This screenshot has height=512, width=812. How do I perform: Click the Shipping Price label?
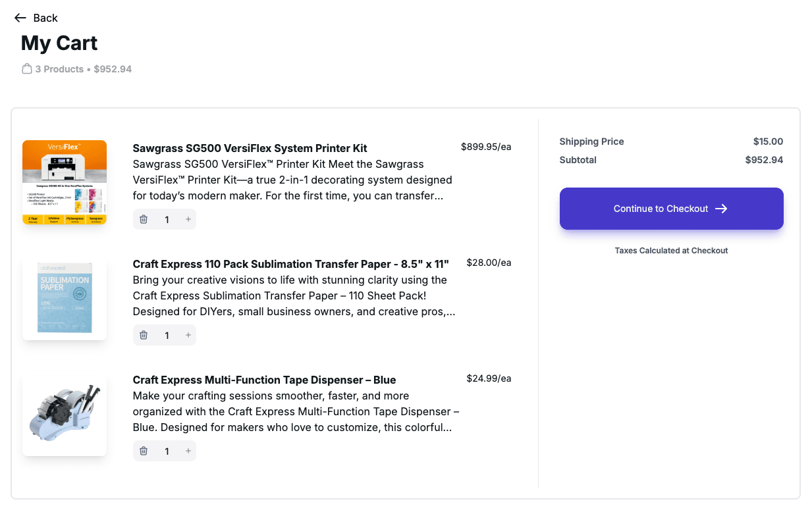[x=591, y=141]
